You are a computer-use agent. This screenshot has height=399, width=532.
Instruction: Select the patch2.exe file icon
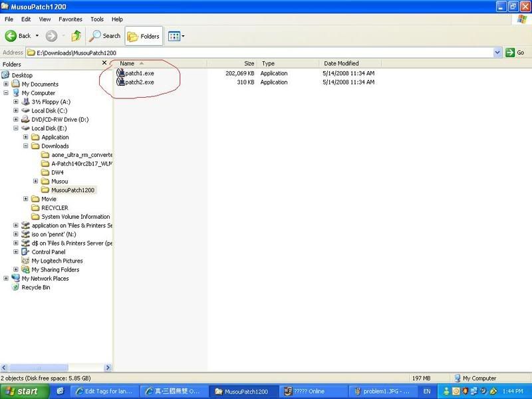120,82
